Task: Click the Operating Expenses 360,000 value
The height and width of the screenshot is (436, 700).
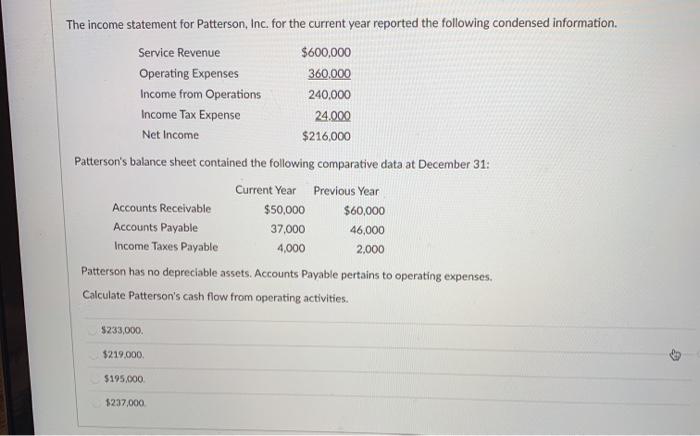Action: click(x=329, y=74)
